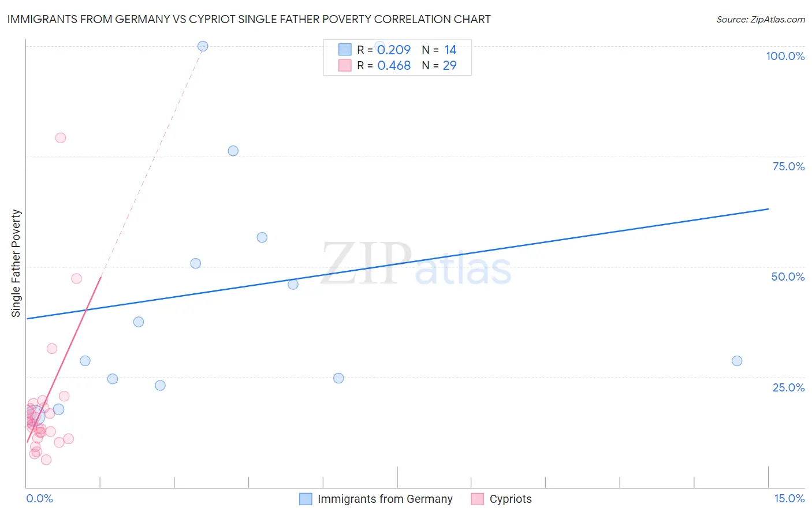Click the Single Father Poverty axis label

(x=16, y=263)
